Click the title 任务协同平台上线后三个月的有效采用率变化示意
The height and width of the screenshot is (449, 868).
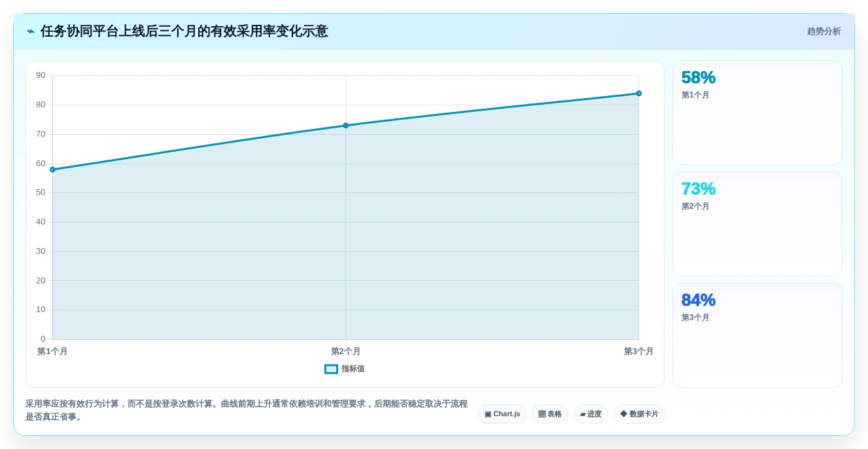point(184,31)
